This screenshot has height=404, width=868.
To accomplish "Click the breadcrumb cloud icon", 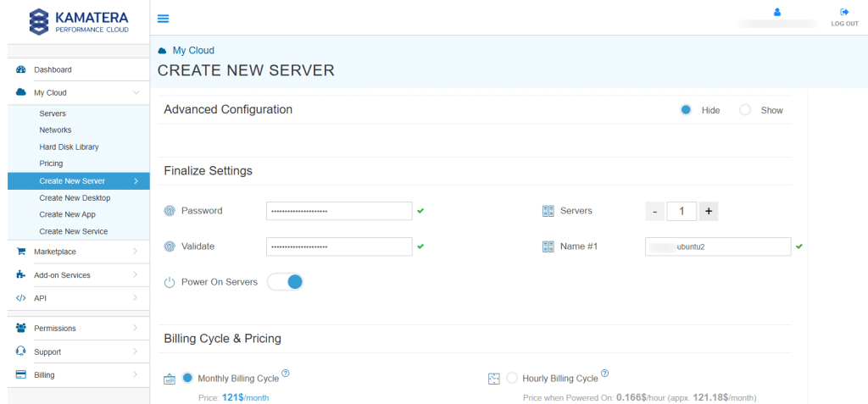I will [x=162, y=50].
